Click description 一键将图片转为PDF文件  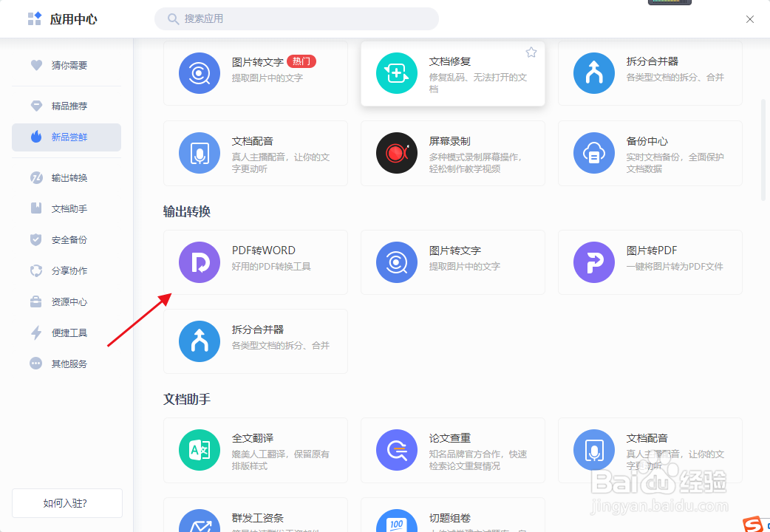tap(675, 267)
